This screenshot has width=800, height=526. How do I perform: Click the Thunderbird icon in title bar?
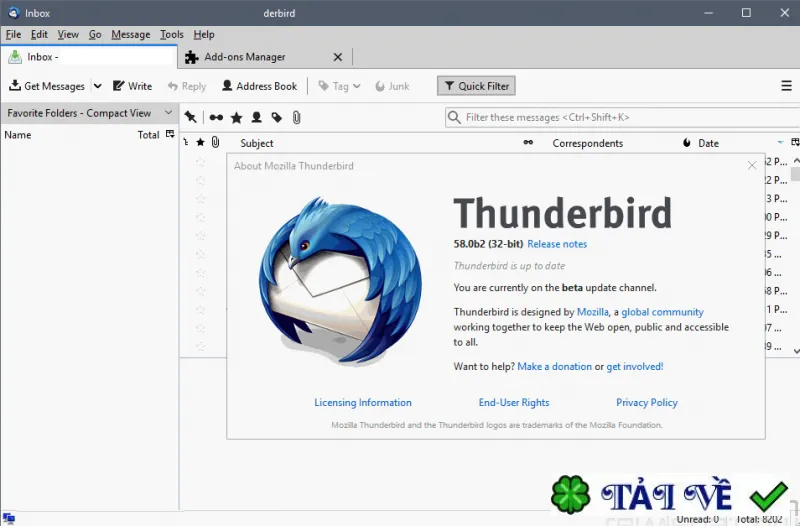[x=14, y=13]
